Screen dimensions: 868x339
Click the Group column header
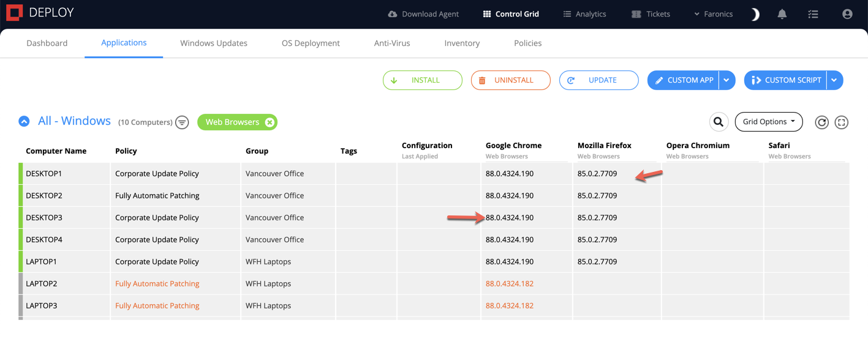click(x=257, y=151)
